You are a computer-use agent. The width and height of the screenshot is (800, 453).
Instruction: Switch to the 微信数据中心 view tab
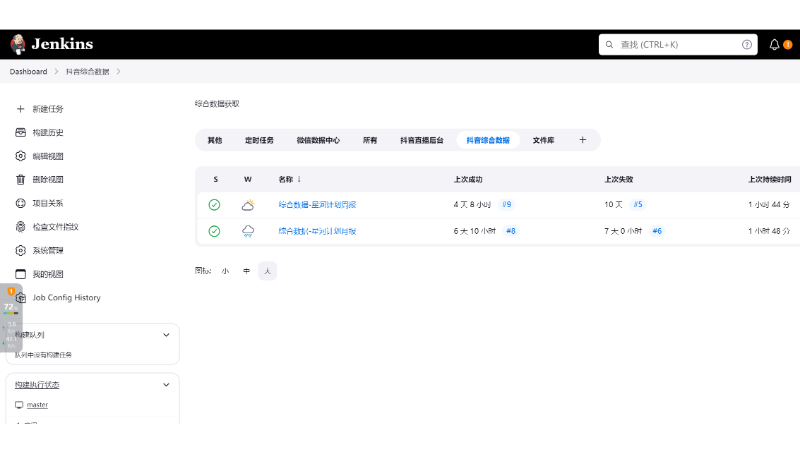pos(318,140)
